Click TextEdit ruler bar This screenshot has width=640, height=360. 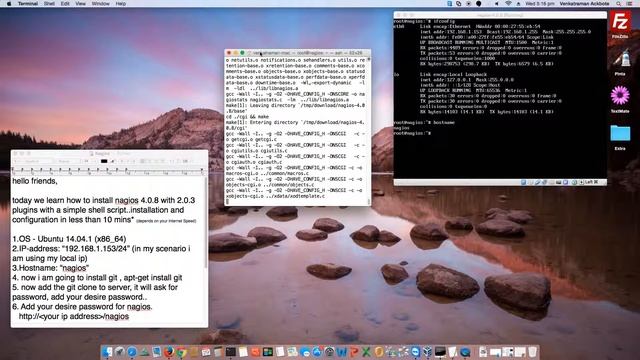click(x=109, y=171)
